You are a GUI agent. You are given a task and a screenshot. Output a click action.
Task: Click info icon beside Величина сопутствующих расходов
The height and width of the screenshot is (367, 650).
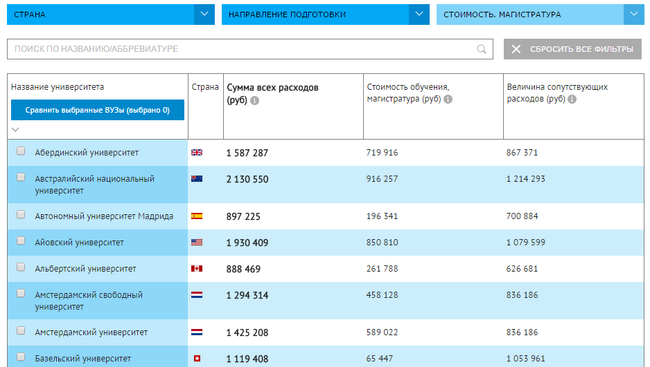tap(572, 99)
